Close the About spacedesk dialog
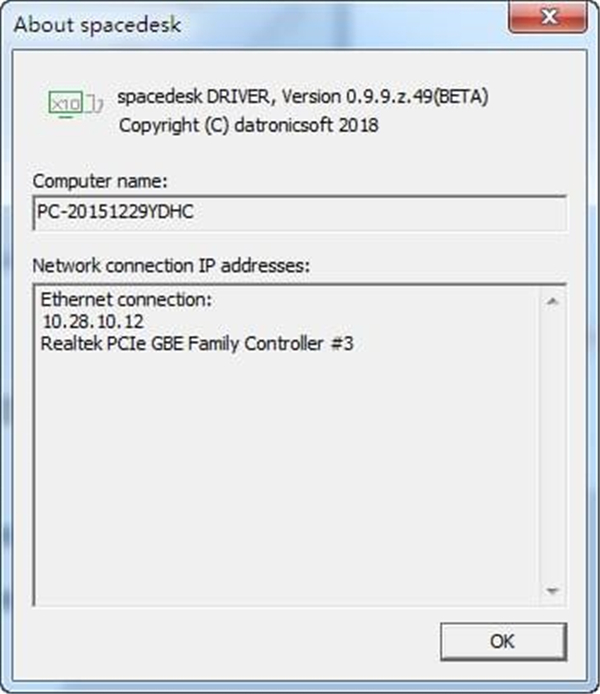 click(x=548, y=19)
